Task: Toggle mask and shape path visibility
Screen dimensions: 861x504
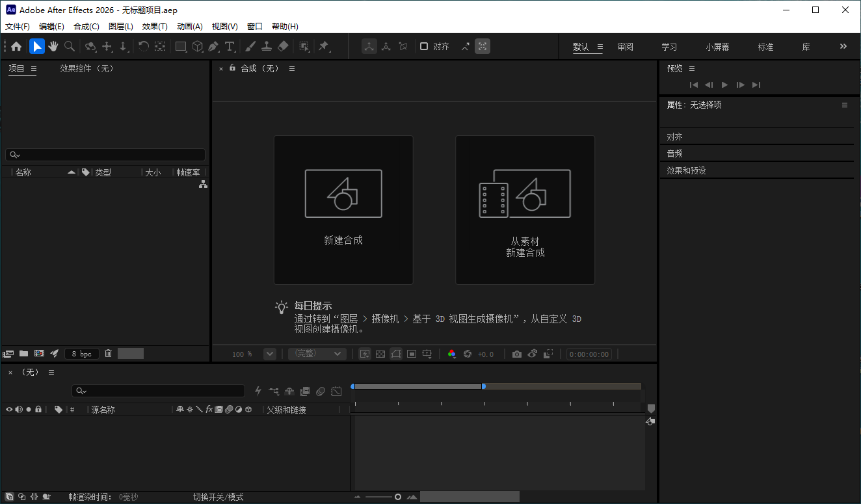Action: (396, 354)
